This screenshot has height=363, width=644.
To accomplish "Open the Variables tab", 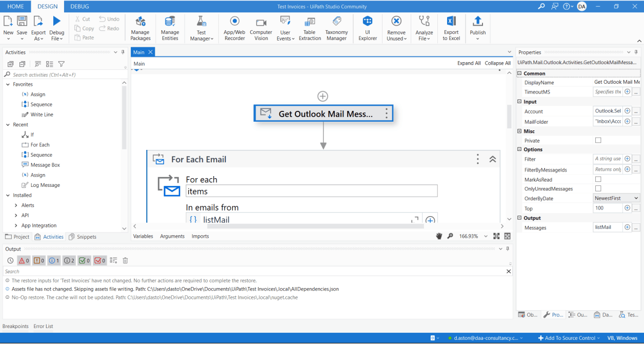I will [x=143, y=236].
